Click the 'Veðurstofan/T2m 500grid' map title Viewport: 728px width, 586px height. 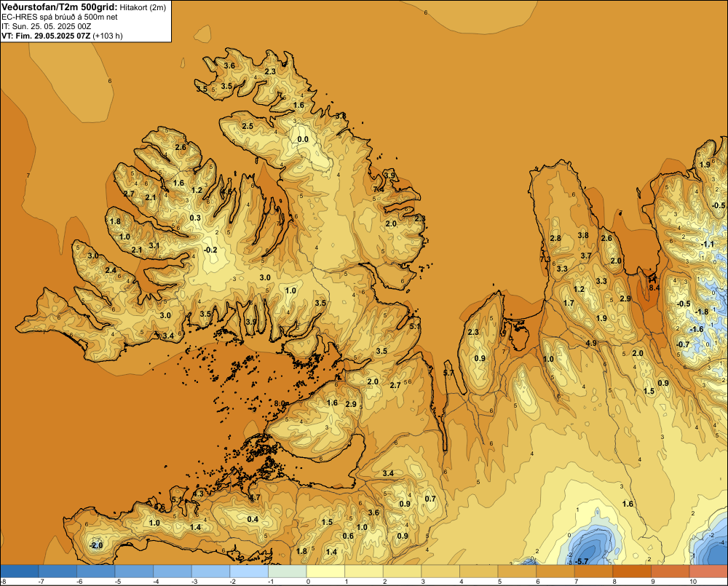coord(60,7)
